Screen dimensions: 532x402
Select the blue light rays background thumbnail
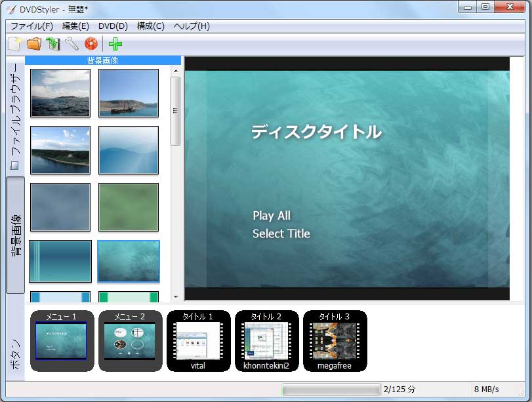[129, 150]
